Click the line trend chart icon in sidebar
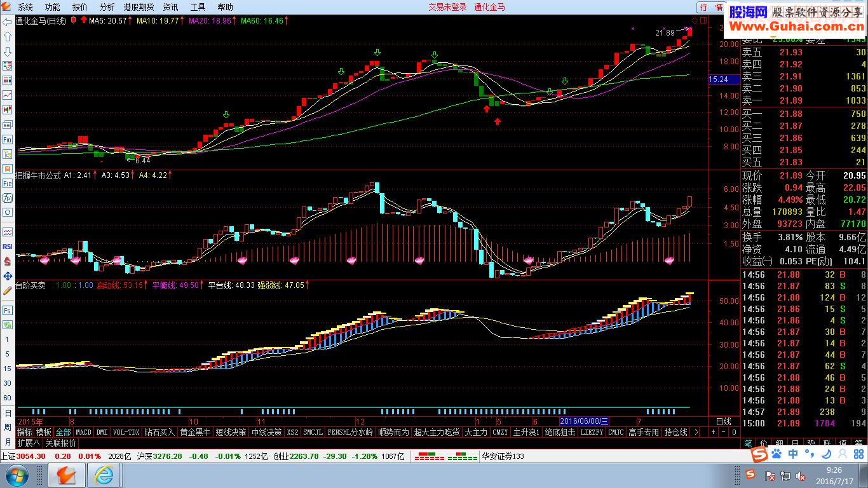 coord(8,95)
